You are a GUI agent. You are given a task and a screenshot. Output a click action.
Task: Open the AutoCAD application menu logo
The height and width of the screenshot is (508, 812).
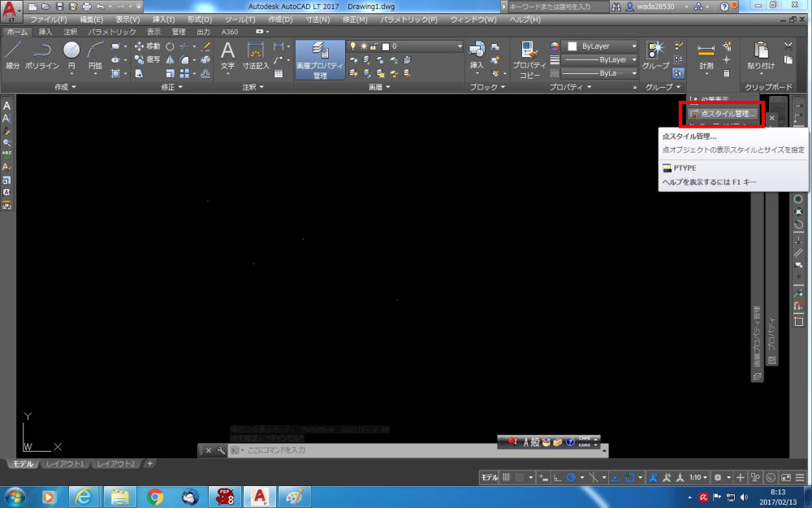(x=11, y=11)
